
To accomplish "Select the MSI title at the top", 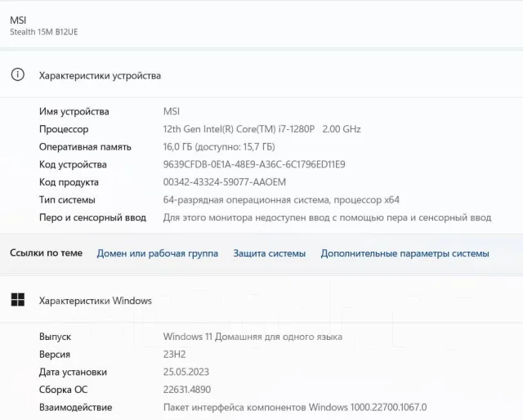I will [x=18, y=20].
